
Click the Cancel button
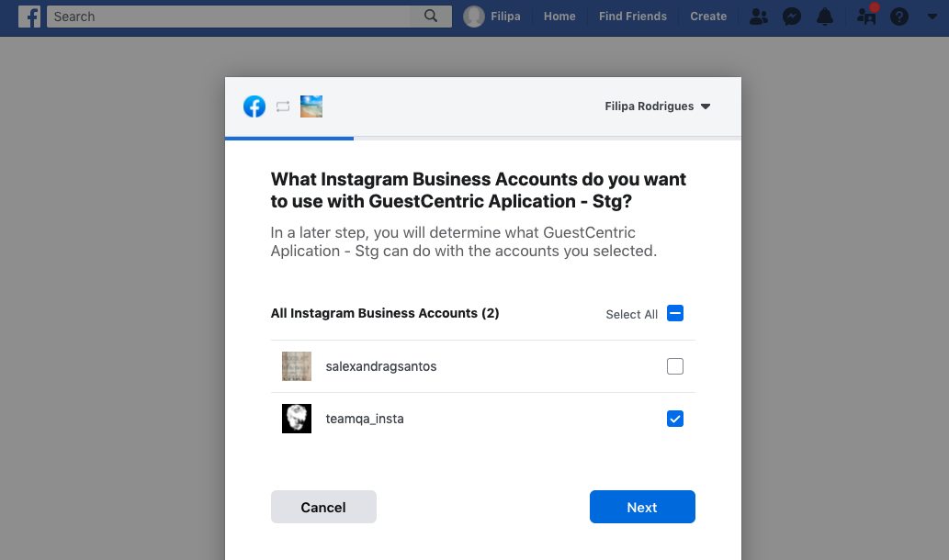click(x=323, y=507)
